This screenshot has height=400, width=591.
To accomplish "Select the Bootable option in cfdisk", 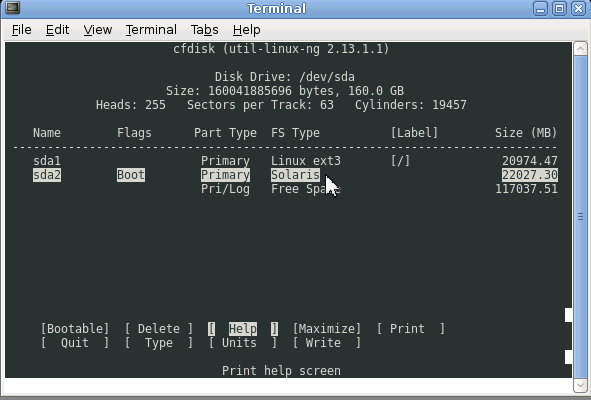I will pyautogui.click(x=75, y=329).
